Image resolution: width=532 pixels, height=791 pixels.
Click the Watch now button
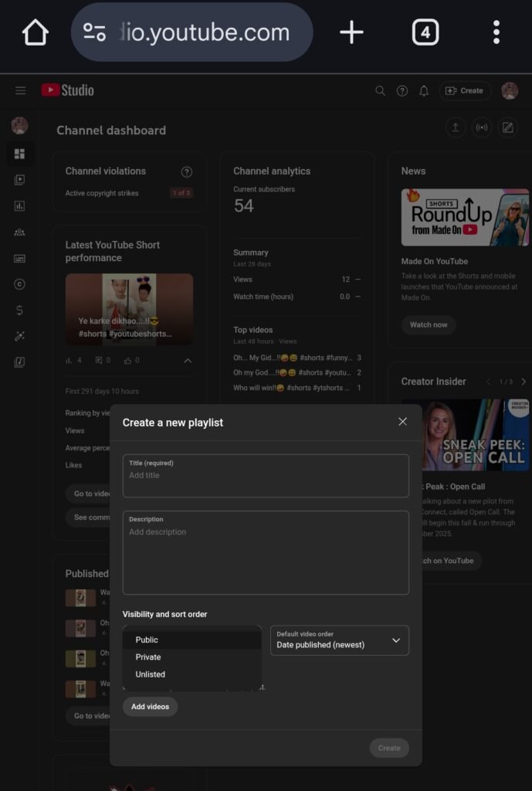(x=429, y=325)
